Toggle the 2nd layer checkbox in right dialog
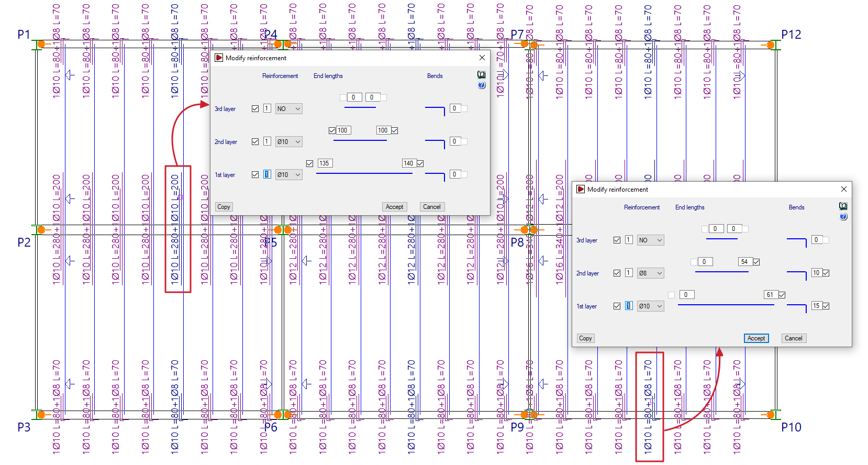This screenshot has height=465, width=868. click(617, 273)
